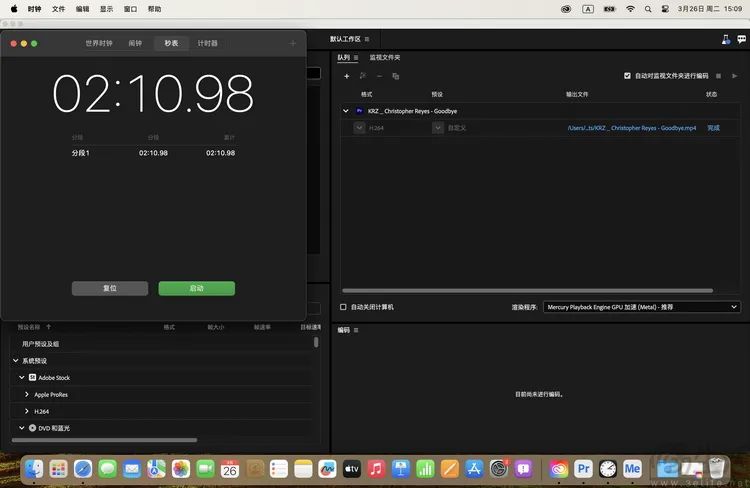
Task: Toggle auto-encode watch folders checkbox
Action: (x=628, y=75)
